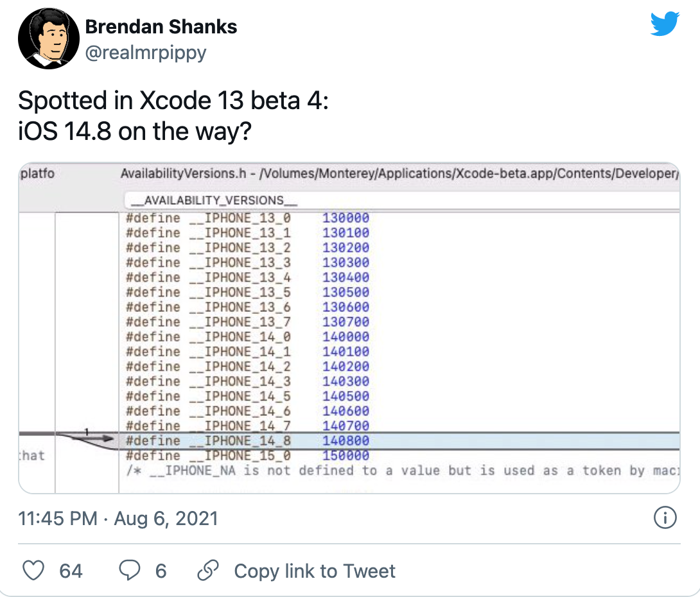Click the AvailabilityVersions.h file path title

[x=398, y=174]
